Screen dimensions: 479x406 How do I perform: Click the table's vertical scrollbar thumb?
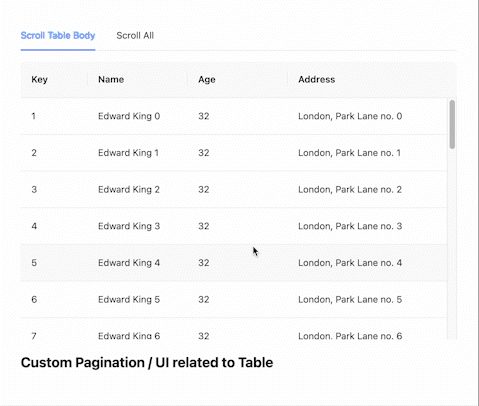click(452, 124)
